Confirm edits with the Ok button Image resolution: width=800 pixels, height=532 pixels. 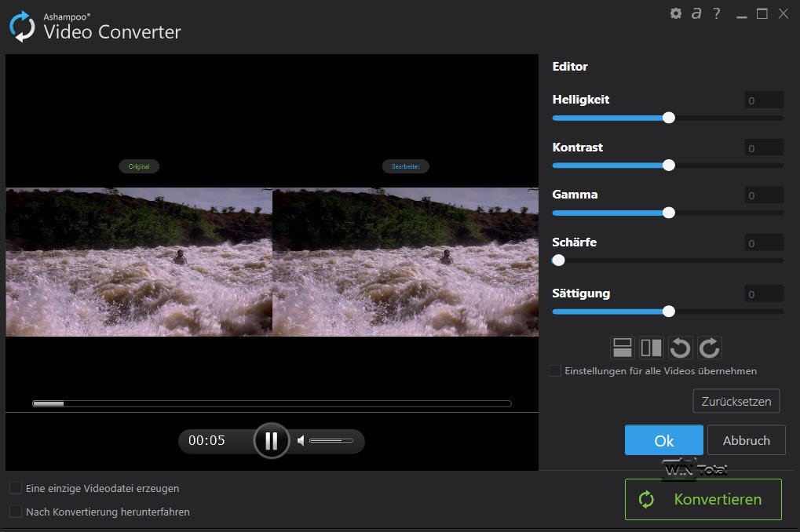pos(664,440)
